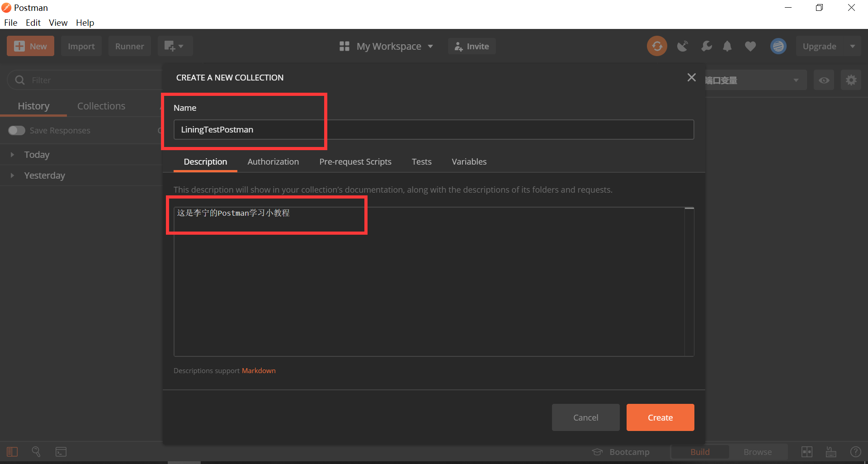Open Bootcamp in the status bar
The width and height of the screenshot is (868, 464).
coord(620,452)
